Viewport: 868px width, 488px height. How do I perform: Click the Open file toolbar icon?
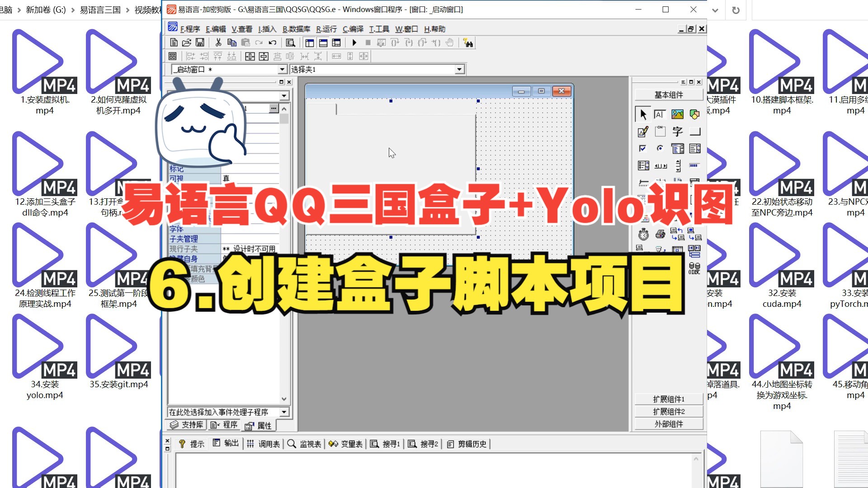tap(187, 42)
